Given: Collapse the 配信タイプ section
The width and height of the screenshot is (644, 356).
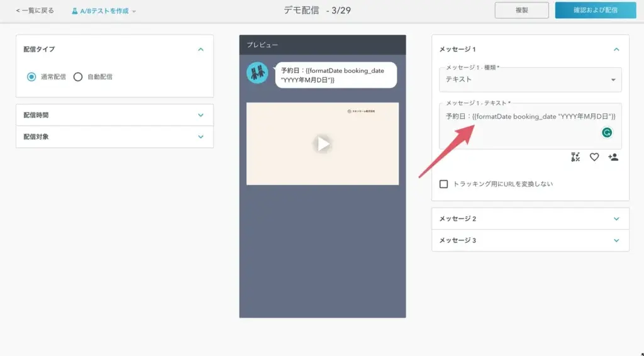Looking at the screenshot, I should click(x=201, y=49).
